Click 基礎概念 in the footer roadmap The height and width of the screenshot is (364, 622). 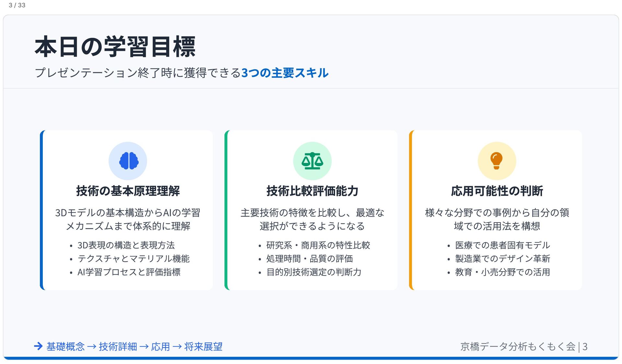[65, 347]
